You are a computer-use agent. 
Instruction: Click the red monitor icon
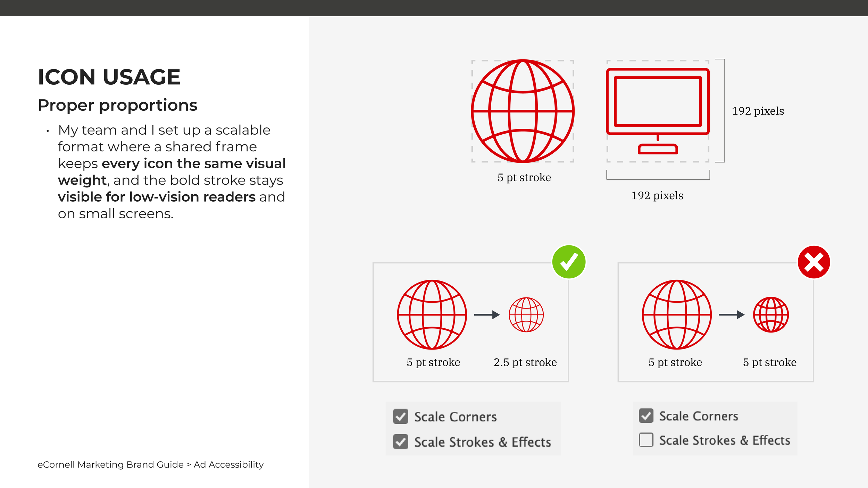pos(658,111)
